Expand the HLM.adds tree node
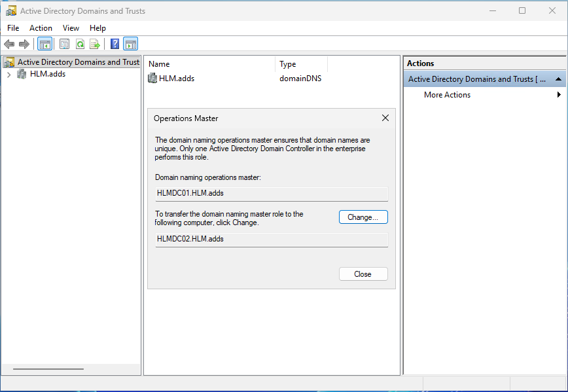The width and height of the screenshot is (568, 392). (x=9, y=75)
